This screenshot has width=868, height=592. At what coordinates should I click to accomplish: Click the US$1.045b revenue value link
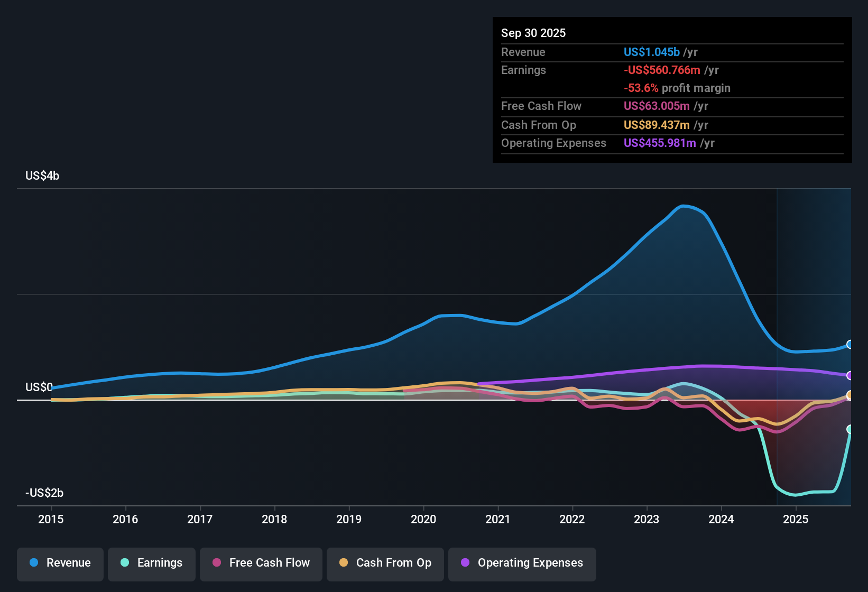click(651, 52)
